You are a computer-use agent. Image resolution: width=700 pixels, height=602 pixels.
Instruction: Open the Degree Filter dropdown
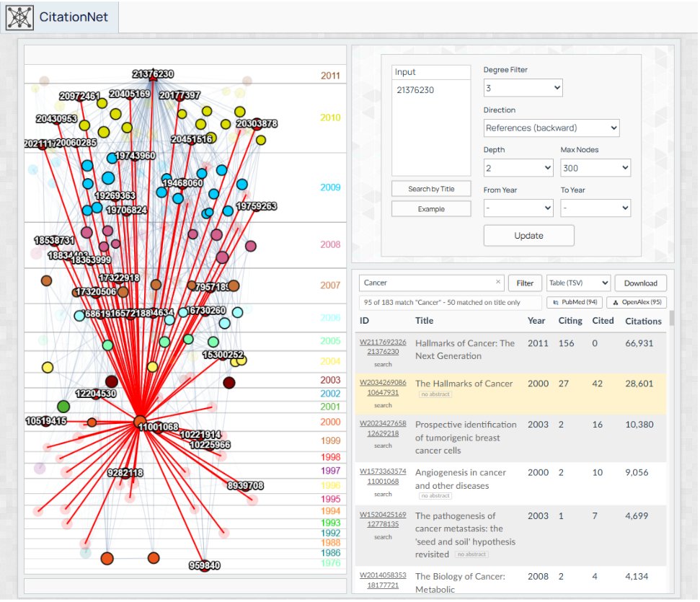coord(523,88)
